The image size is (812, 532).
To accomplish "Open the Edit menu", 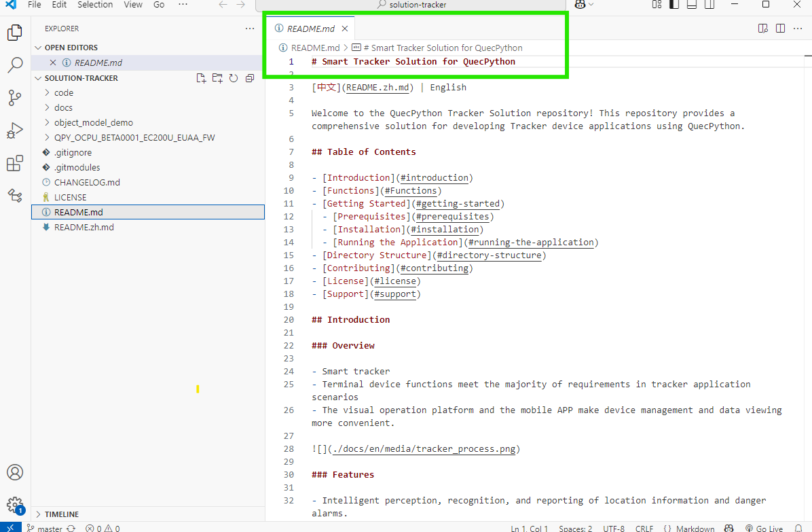I will click(59, 5).
